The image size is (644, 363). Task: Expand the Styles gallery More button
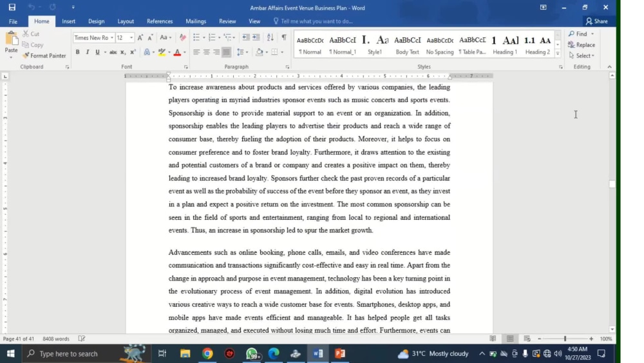coord(558,53)
